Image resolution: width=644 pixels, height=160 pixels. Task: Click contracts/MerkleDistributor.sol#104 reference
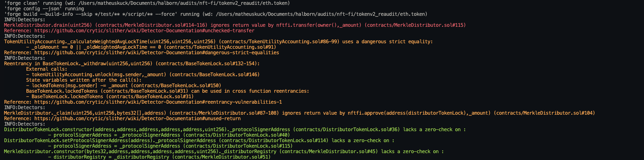click(544, 113)
